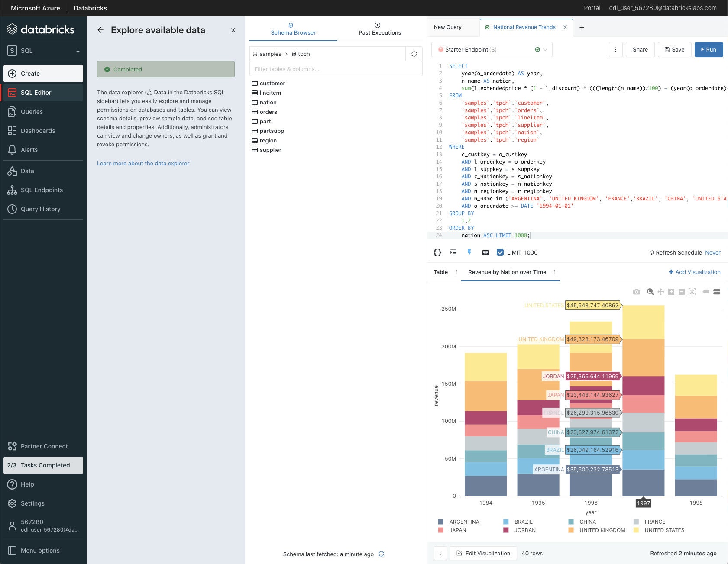Reset chart axes with autoscale icon
Image resolution: width=728 pixels, height=564 pixels.
click(692, 292)
